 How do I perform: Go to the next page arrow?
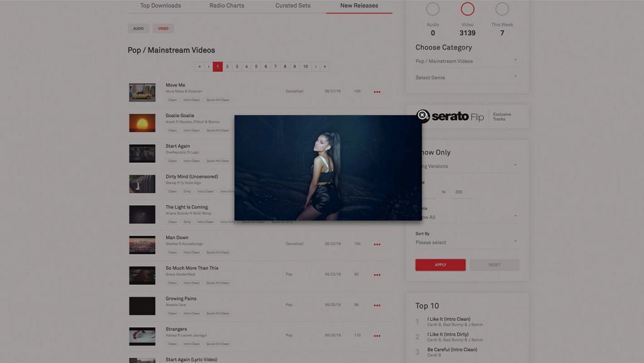pos(316,67)
